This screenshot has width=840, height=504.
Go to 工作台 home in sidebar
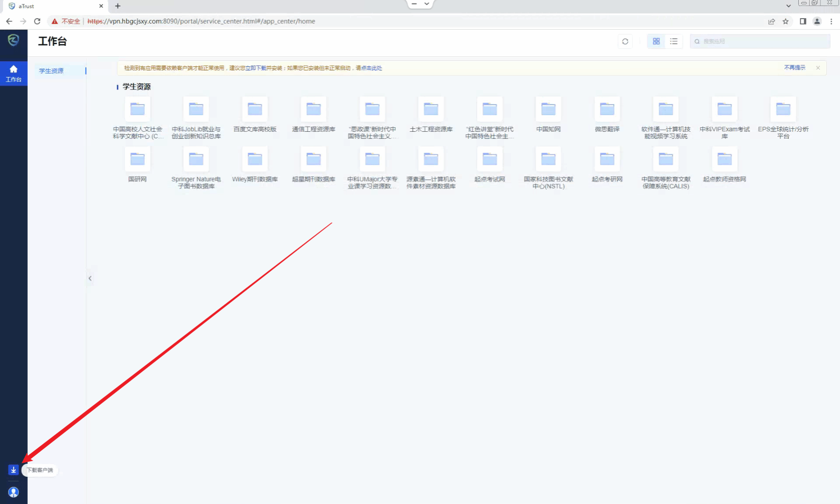[x=14, y=73]
